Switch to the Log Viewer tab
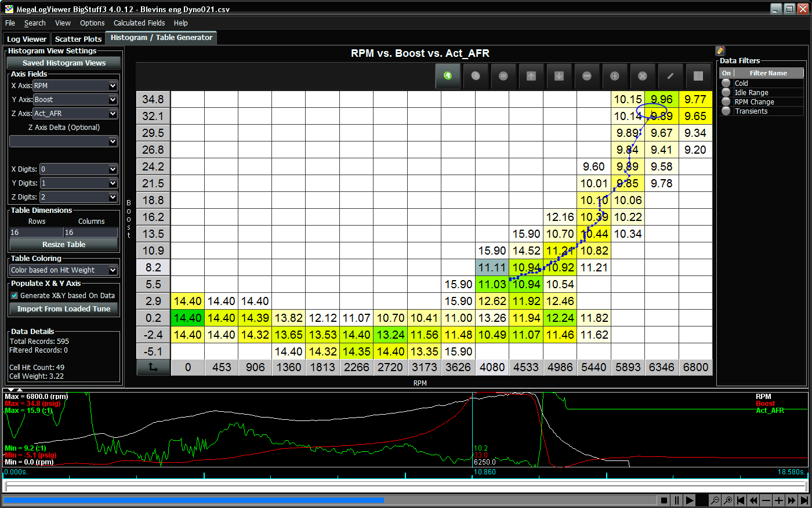Image resolution: width=812 pixels, height=508 pixels. click(27, 39)
